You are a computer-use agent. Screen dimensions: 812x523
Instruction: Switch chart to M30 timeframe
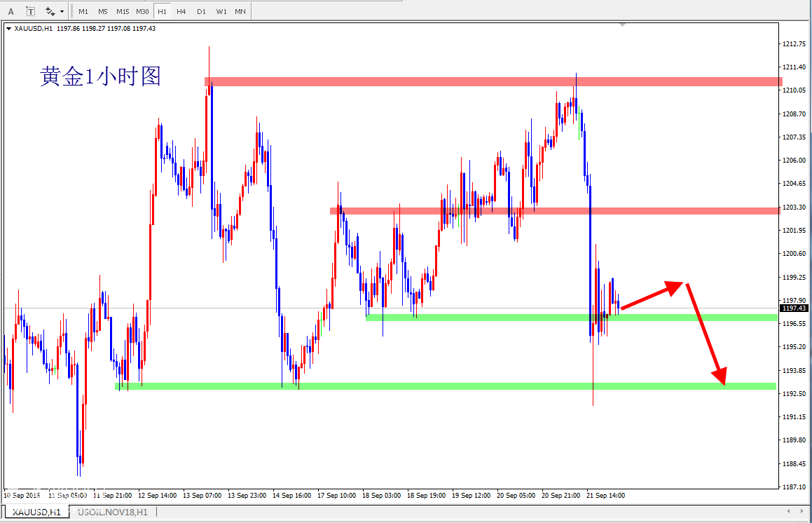(x=142, y=11)
